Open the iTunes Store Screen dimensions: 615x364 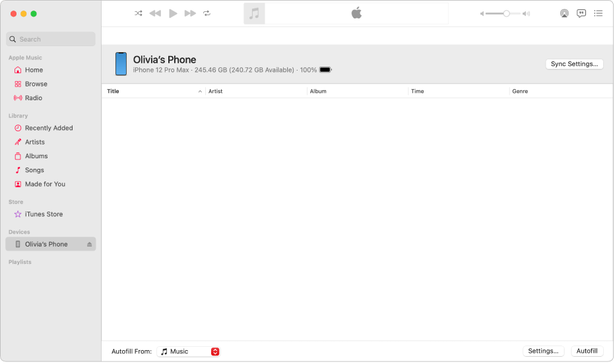51,214
